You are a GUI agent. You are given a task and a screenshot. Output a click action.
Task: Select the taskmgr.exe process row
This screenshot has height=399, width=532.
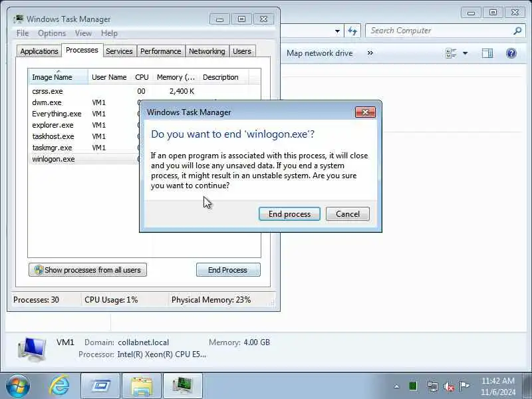(84, 148)
